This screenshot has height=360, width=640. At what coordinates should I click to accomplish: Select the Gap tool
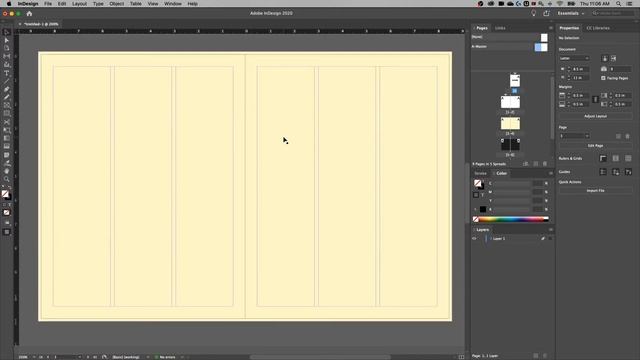7,56
